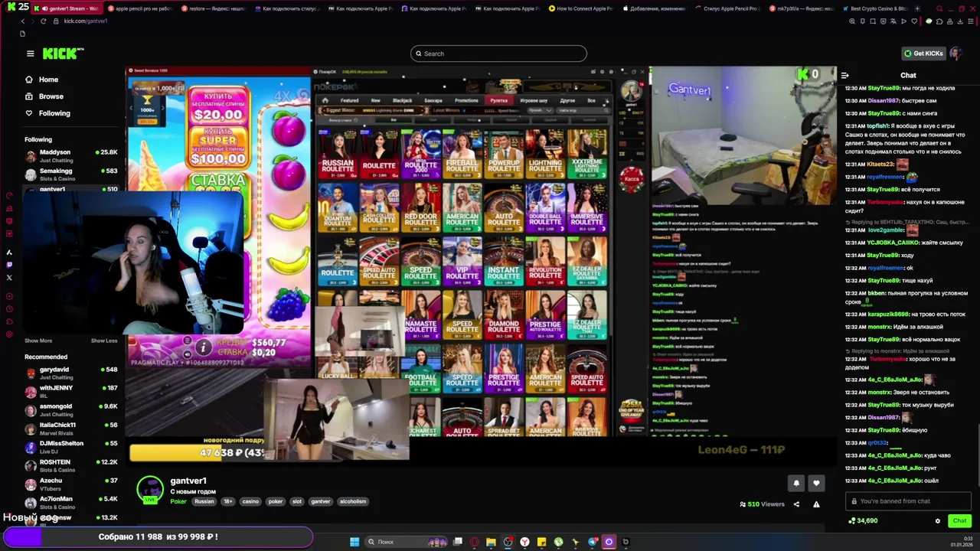Open recommended channel DJMissShelton
The height and width of the screenshot is (551, 980).
tap(70, 447)
